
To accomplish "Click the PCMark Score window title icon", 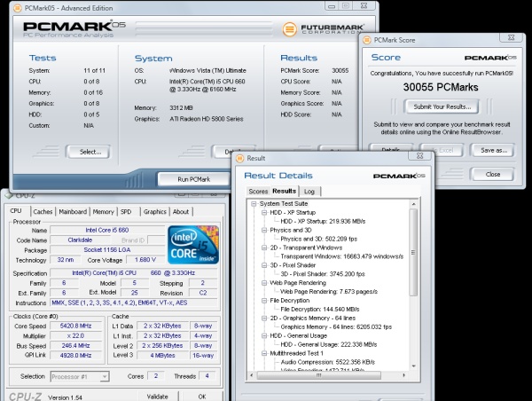I will (x=367, y=40).
